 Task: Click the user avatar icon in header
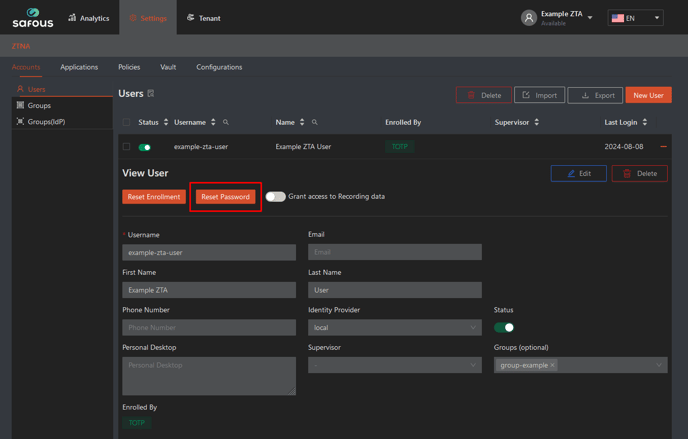[528, 18]
